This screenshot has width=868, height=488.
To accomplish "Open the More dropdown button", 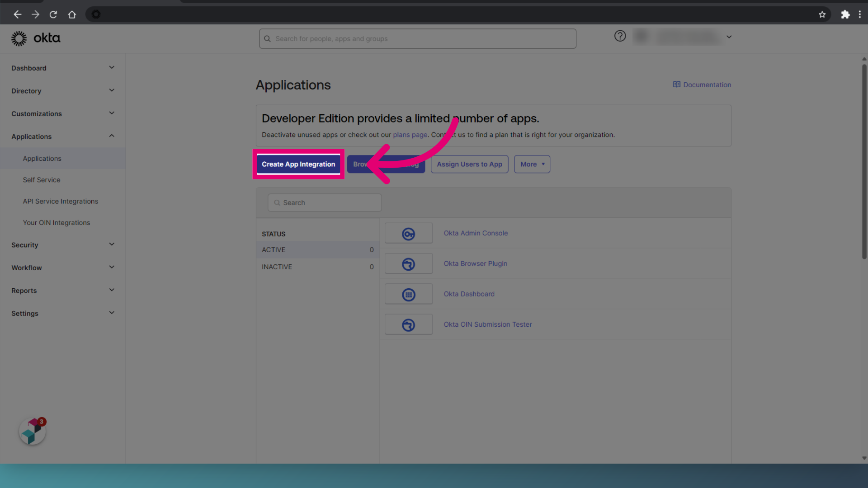I will point(532,164).
